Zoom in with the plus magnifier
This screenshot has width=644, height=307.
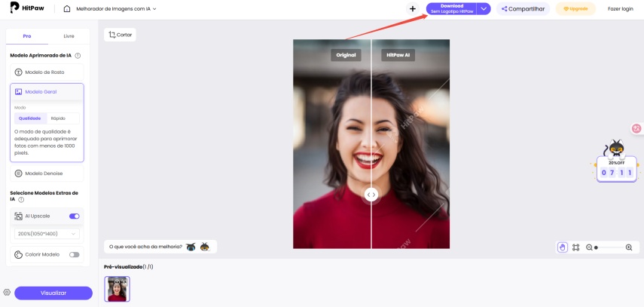click(x=629, y=247)
